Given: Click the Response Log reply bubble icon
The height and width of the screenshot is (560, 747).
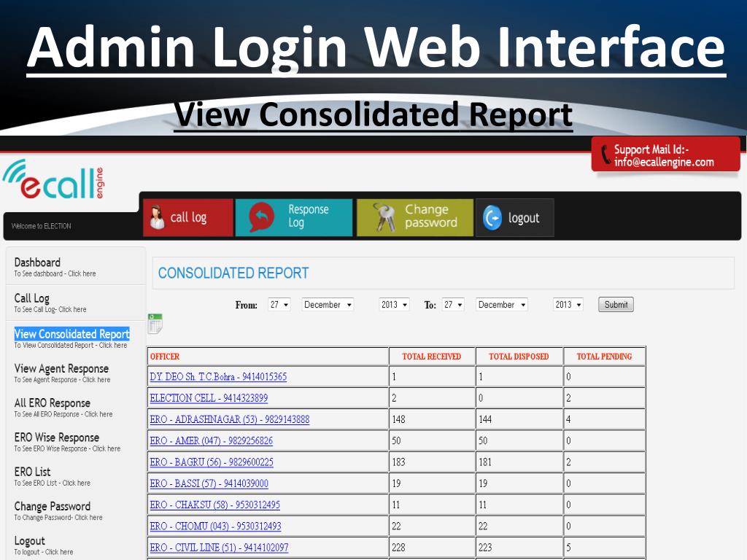Looking at the screenshot, I should point(262,217).
